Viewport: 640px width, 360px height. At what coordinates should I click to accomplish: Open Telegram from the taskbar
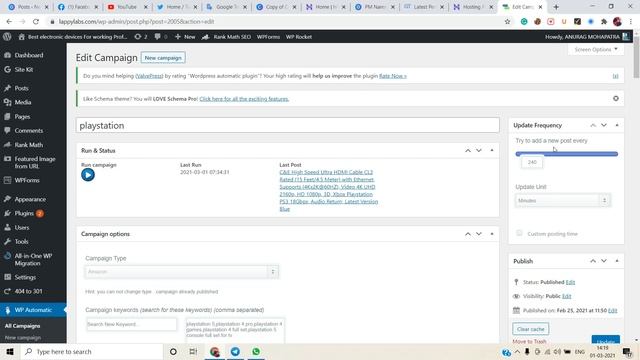(235, 351)
